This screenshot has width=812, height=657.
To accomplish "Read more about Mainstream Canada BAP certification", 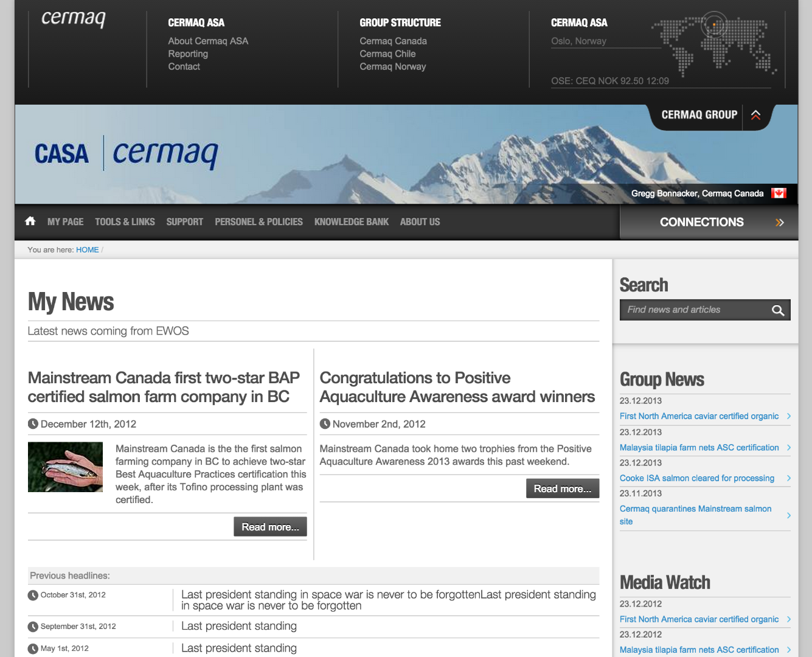I will (270, 527).
